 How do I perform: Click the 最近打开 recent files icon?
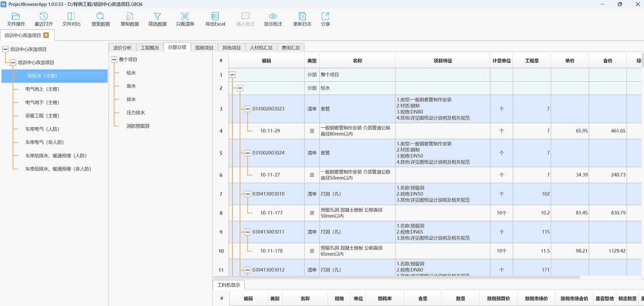click(44, 19)
